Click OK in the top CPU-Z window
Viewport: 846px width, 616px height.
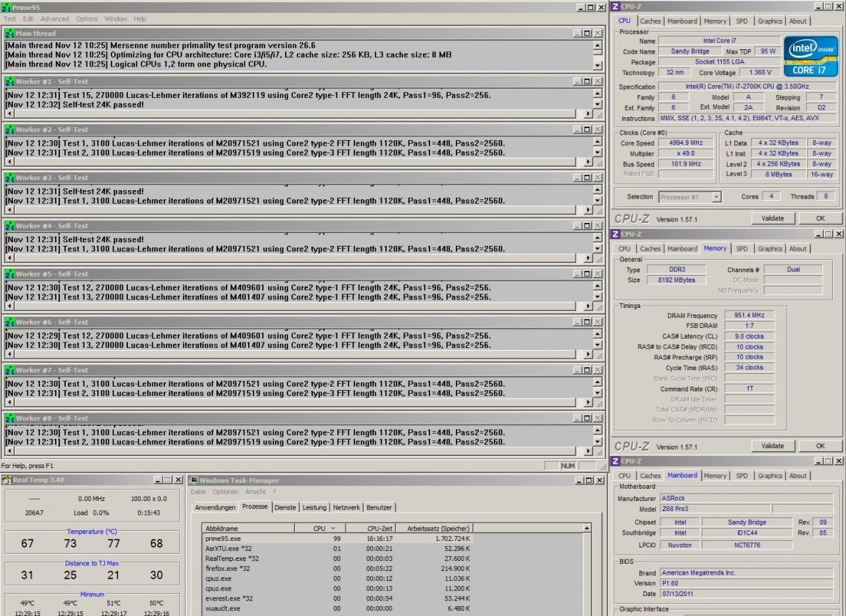(x=820, y=219)
